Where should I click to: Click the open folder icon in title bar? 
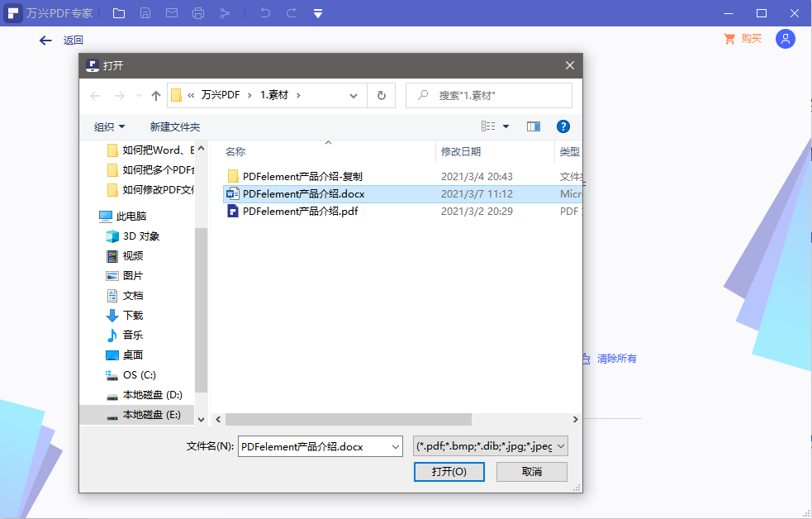click(119, 13)
